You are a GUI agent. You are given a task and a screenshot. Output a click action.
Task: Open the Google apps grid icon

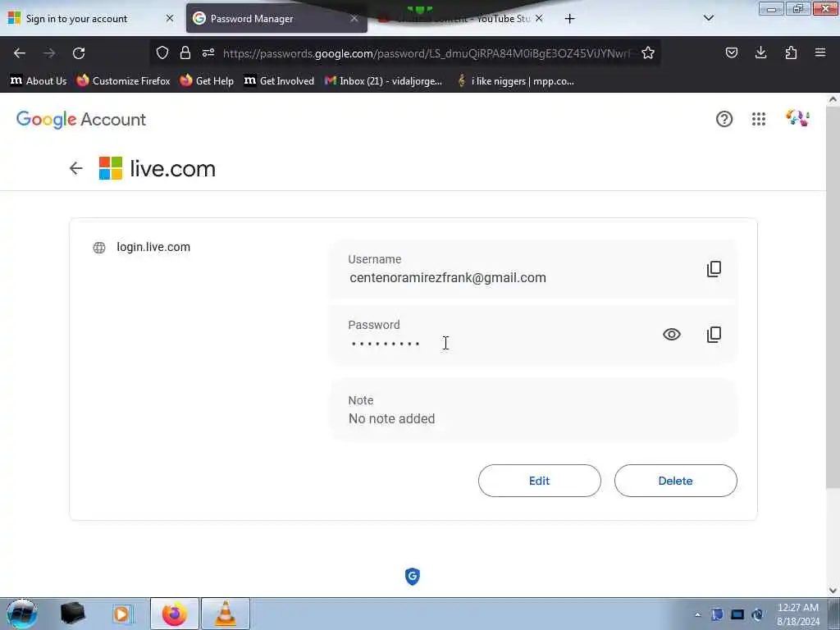coord(759,119)
